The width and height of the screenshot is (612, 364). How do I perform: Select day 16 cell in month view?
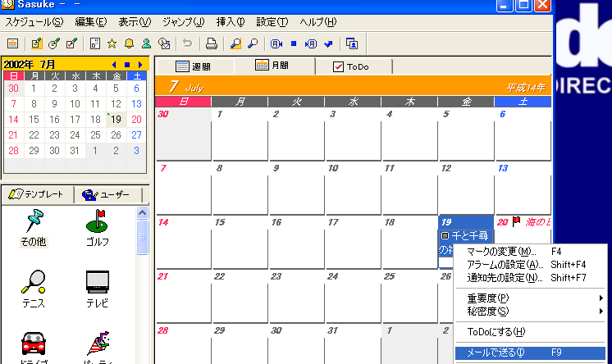click(x=296, y=243)
